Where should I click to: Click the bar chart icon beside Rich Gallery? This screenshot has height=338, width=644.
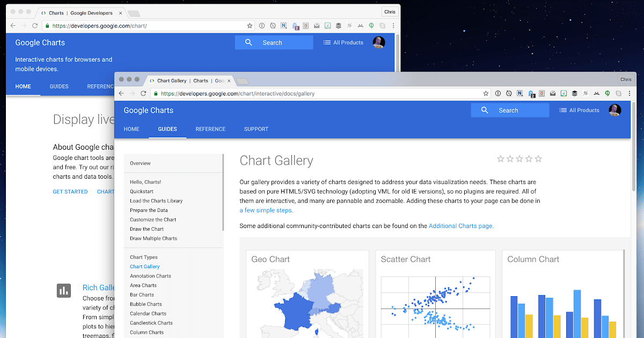click(x=64, y=291)
